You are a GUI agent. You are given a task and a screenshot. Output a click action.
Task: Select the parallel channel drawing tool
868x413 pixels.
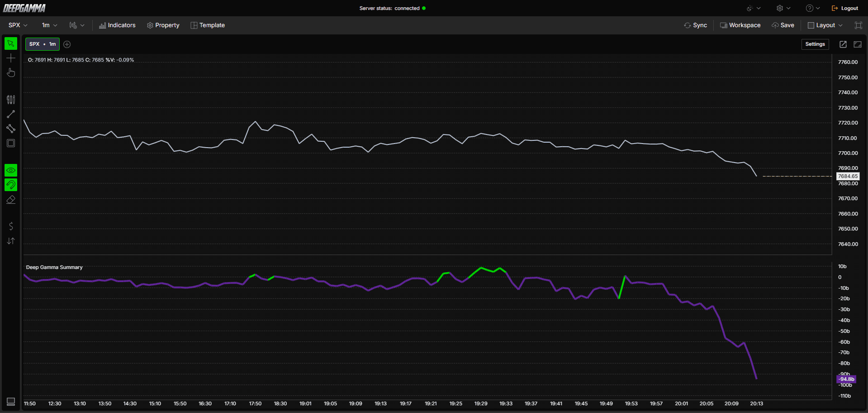click(11, 129)
